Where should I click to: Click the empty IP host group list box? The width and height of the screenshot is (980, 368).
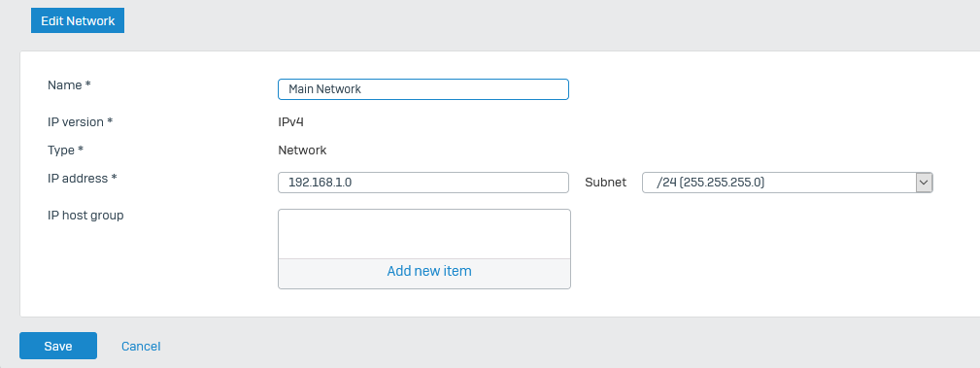point(424,234)
